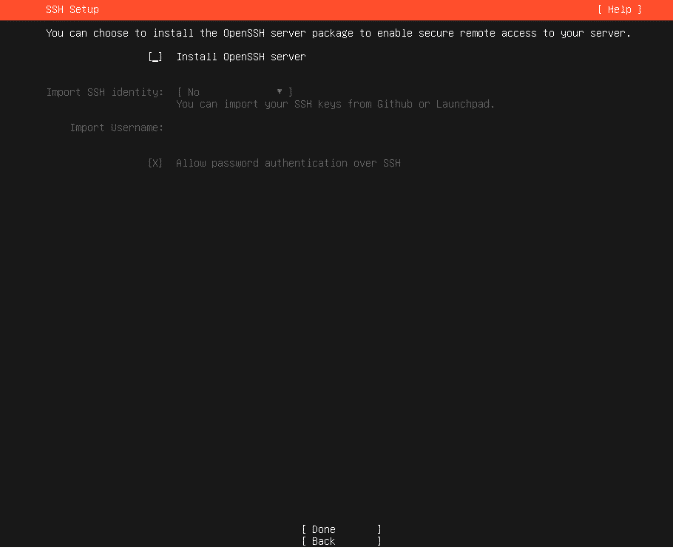Toggle the Install OpenSSH server checkbox
The width and height of the screenshot is (673, 548).
[155, 57]
